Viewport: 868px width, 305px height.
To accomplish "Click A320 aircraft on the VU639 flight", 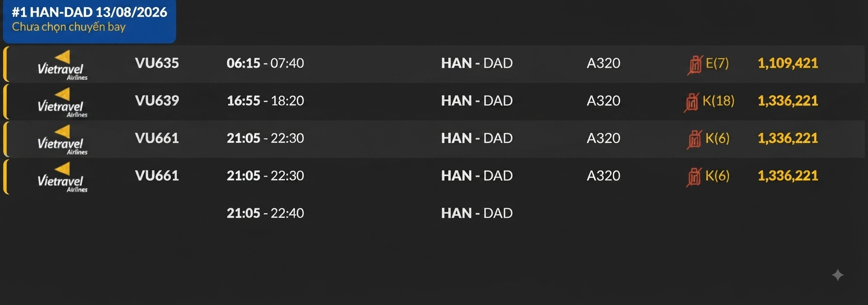I will (603, 101).
